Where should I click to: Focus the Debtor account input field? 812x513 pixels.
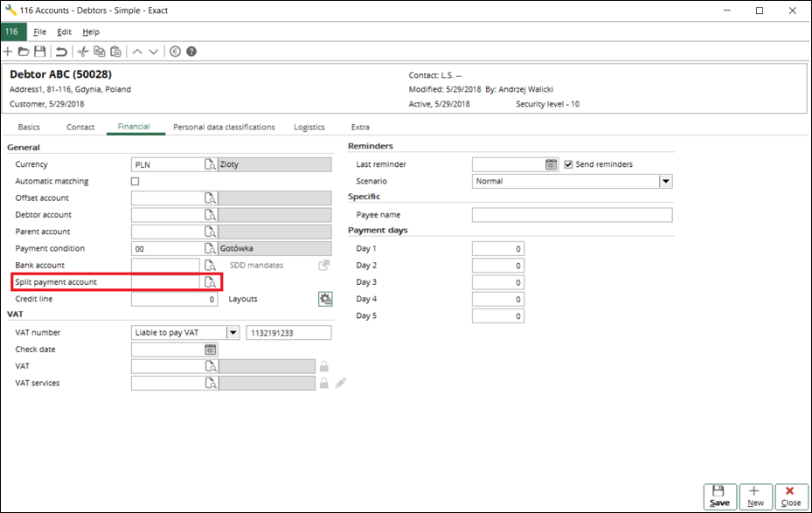tap(168, 215)
